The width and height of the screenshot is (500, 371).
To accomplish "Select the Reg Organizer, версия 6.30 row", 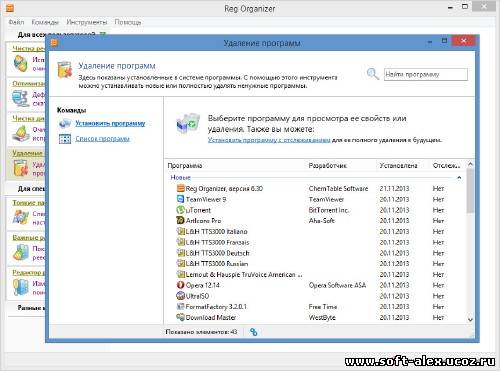I will (315, 189).
